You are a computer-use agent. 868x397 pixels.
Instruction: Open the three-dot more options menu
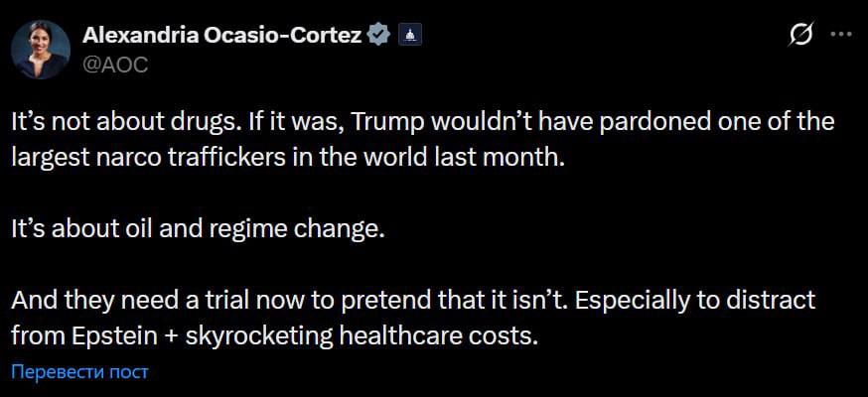click(x=841, y=35)
